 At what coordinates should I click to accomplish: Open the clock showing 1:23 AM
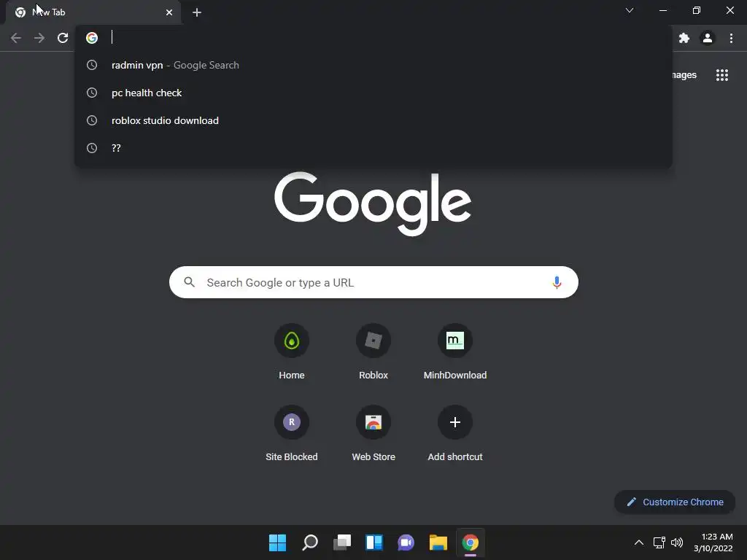713,542
